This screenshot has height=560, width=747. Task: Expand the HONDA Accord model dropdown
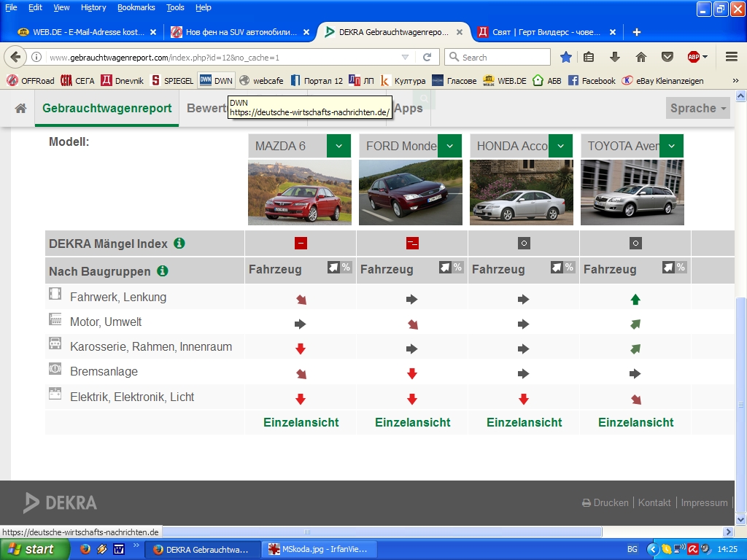pyautogui.click(x=560, y=146)
